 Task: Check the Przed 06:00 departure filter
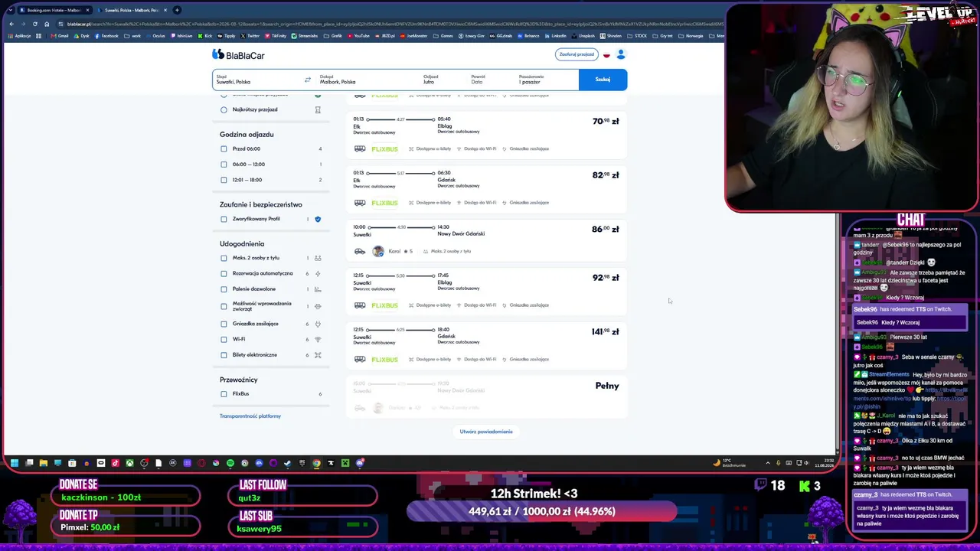click(x=224, y=148)
